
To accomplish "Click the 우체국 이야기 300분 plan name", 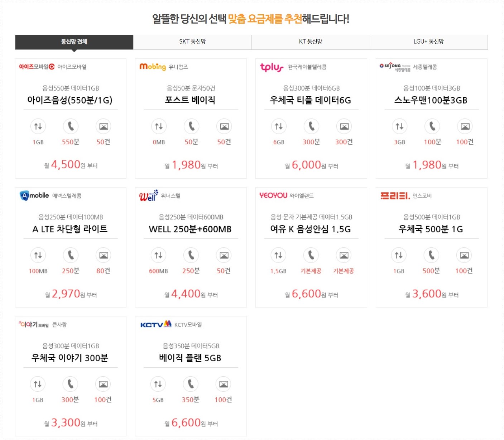I will (70, 358).
